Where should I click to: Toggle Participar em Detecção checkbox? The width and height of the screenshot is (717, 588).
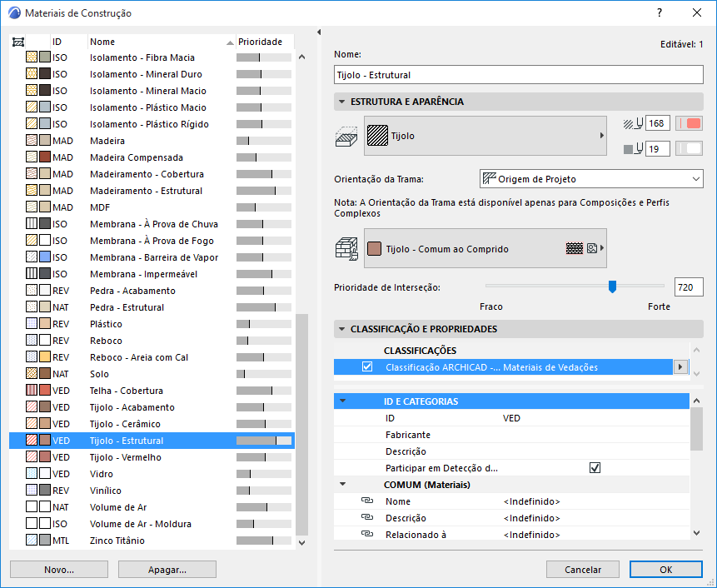click(x=595, y=468)
